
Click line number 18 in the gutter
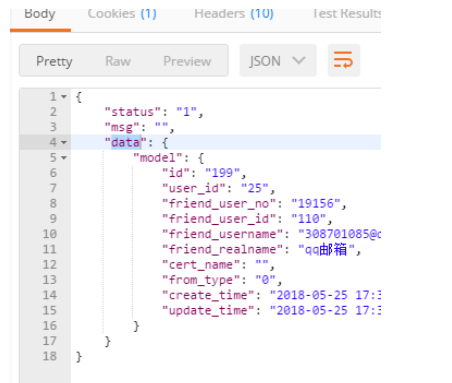(x=50, y=356)
